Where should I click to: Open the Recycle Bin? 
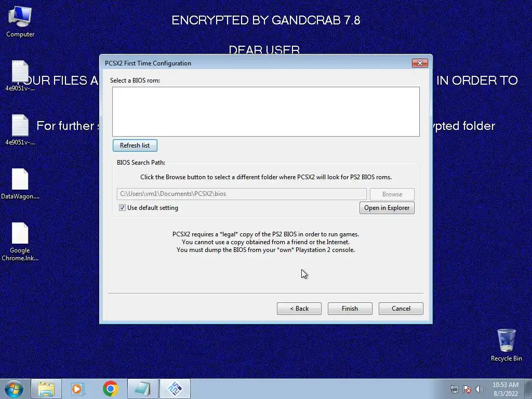coord(506,345)
